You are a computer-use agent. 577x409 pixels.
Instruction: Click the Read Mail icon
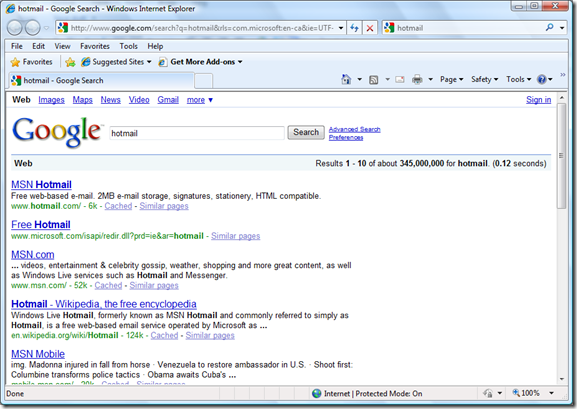pyautogui.click(x=400, y=80)
